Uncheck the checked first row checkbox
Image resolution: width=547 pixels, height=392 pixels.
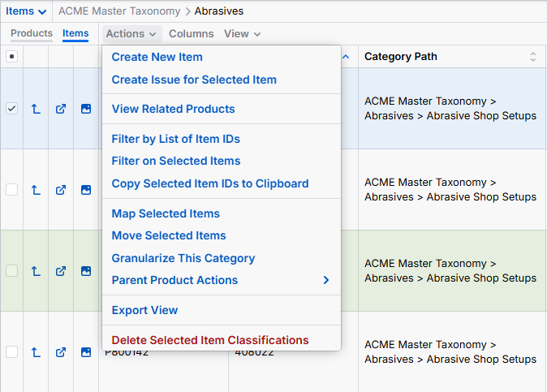click(12, 109)
